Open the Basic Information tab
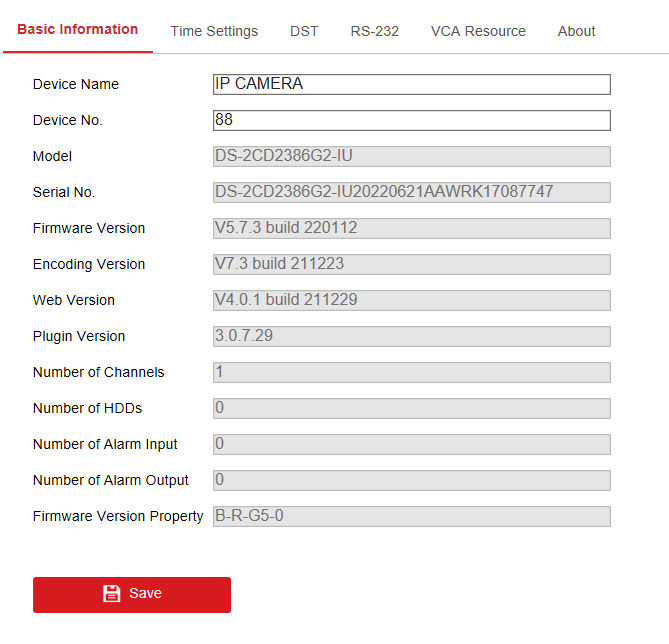 tap(78, 30)
